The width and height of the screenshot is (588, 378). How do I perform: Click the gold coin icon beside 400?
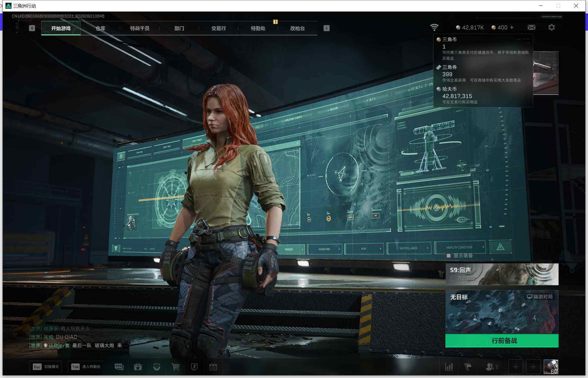494,28
